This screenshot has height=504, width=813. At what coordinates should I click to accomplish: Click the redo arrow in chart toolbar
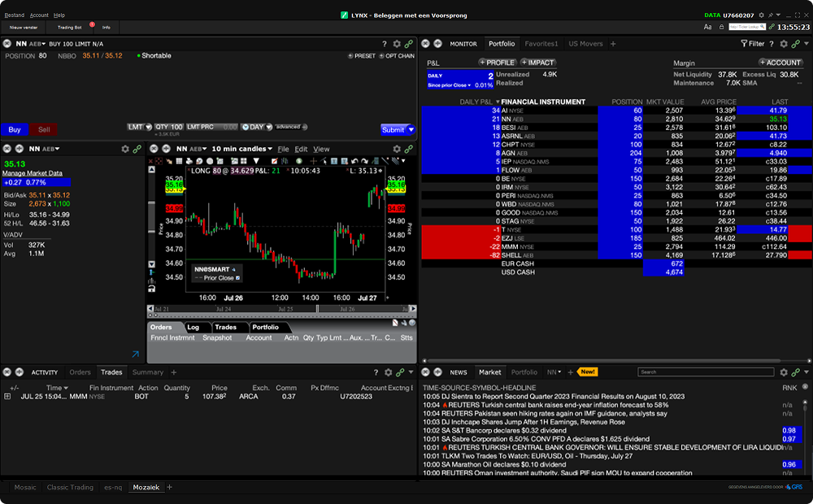pos(364,161)
